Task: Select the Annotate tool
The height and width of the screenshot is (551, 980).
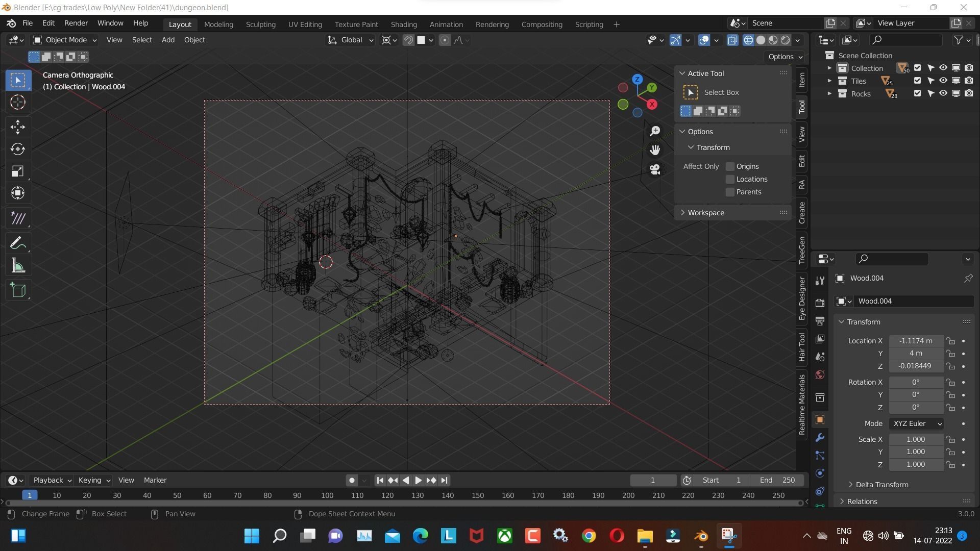Action: tap(17, 242)
